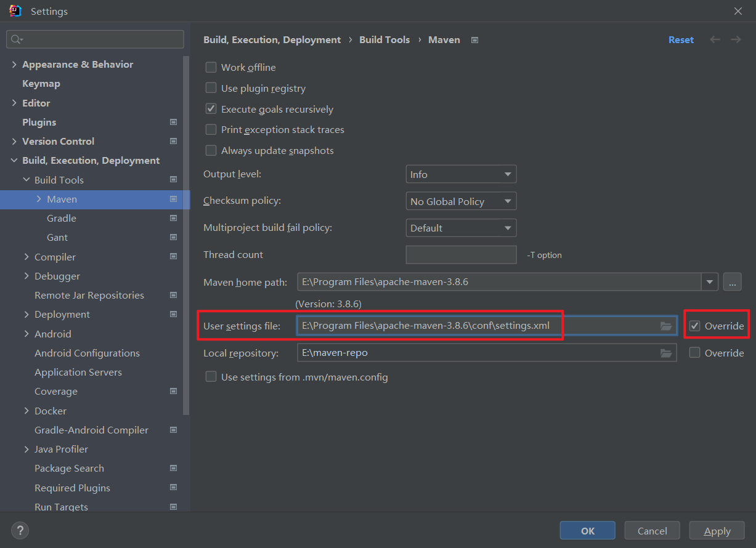Click the search magnifier icon in settings
Viewport: 756px width, 548px height.
pyautogui.click(x=16, y=39)
